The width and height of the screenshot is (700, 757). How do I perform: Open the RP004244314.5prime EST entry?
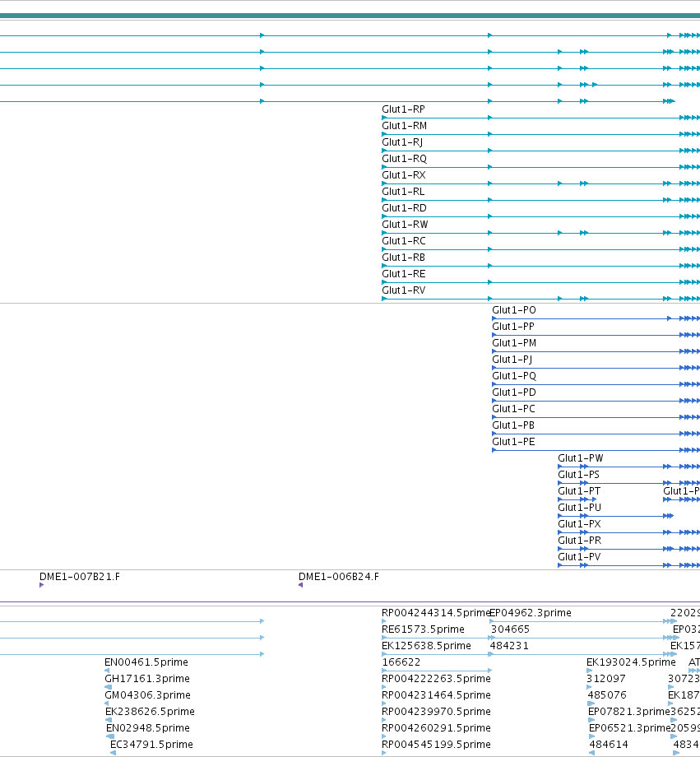point(435,613)
